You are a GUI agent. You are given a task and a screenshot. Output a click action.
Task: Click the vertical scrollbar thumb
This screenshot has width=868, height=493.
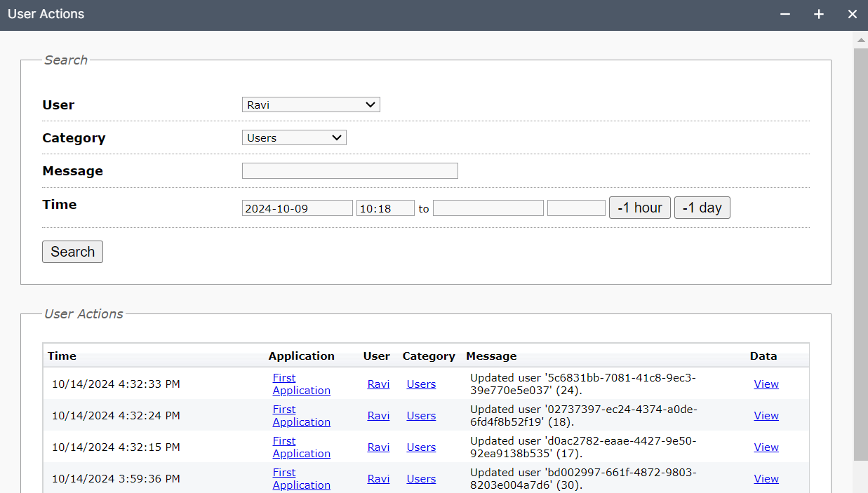pyautogui.click(x=860, y=255)
